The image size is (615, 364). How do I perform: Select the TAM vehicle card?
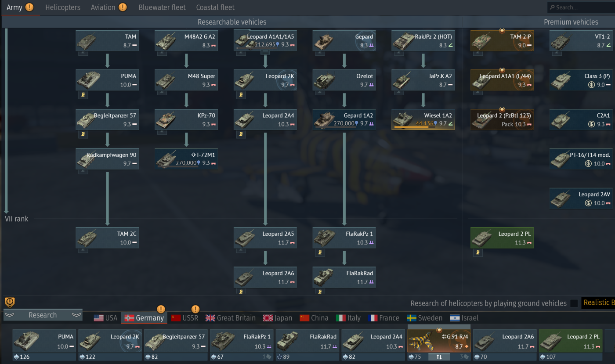point(107,40)
